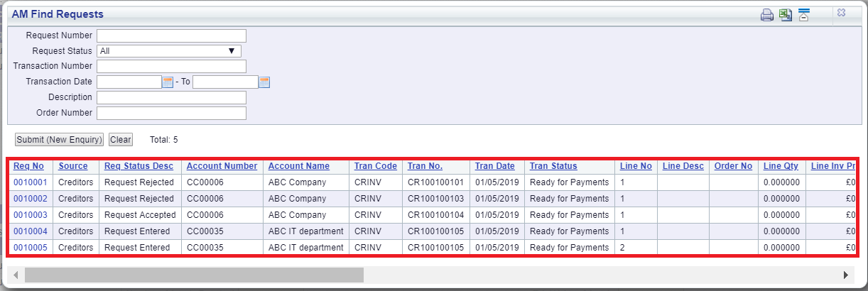The image size is (868, 291).
Task: Open calendar for Transaction Date start
Action: 168,82
